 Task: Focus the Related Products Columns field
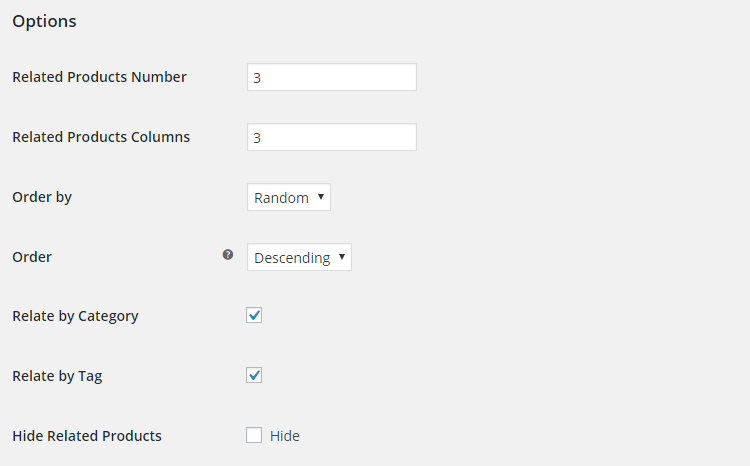(x=331, y=137)
